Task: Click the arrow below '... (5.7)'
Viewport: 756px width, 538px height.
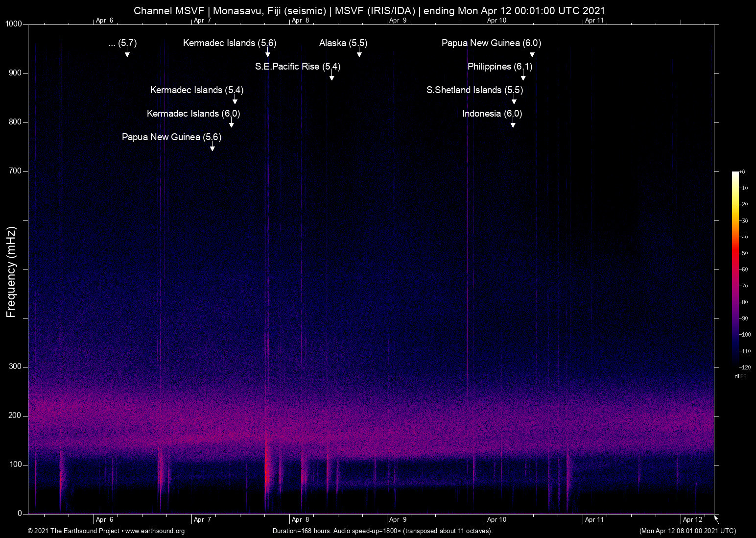Action: (127, 52)
